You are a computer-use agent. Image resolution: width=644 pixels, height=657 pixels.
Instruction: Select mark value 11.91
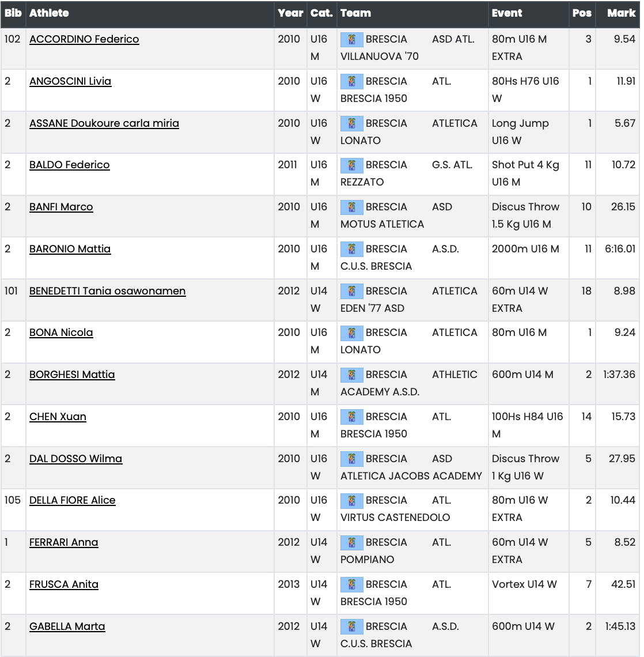point(626,81)
